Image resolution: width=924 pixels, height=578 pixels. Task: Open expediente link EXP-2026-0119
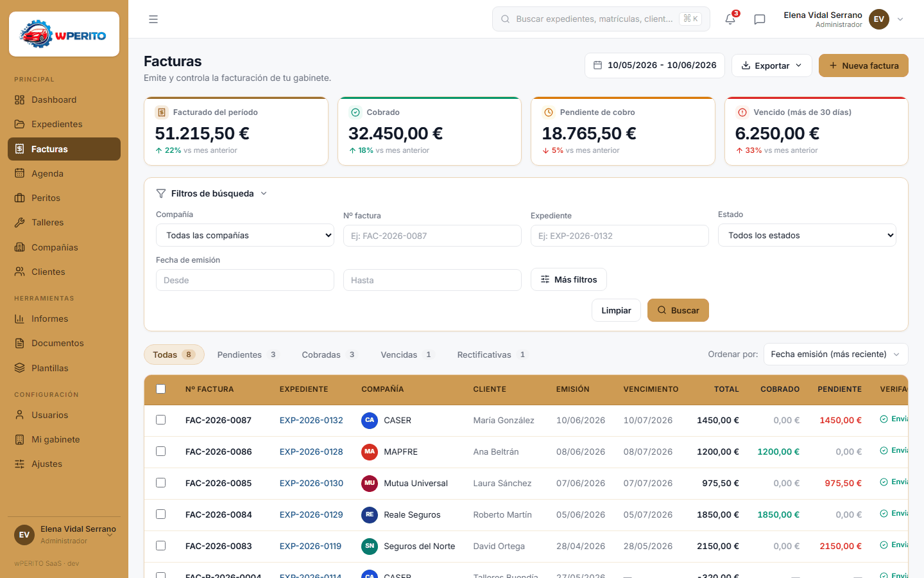point(311,546)
